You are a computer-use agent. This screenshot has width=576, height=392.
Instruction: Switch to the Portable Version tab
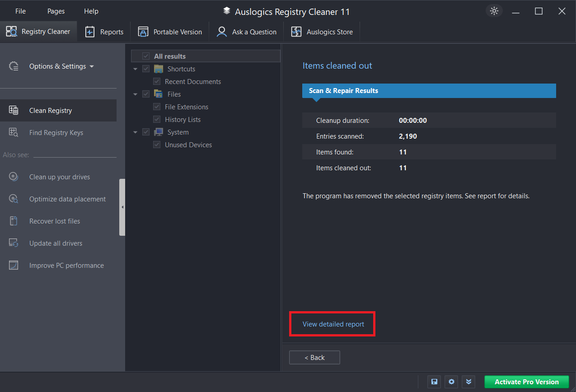point(170,32)
